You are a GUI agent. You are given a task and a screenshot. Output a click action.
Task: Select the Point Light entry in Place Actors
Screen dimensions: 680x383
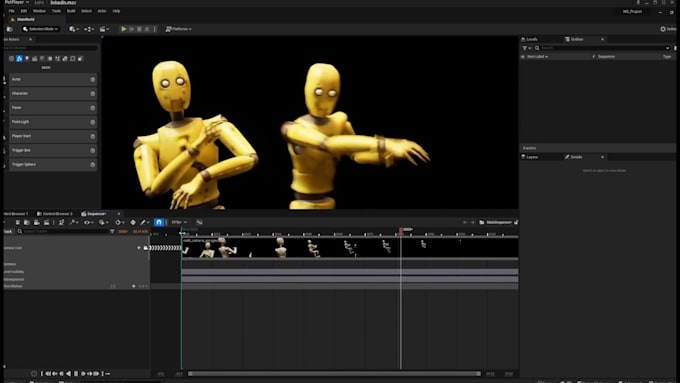point(53,122)
